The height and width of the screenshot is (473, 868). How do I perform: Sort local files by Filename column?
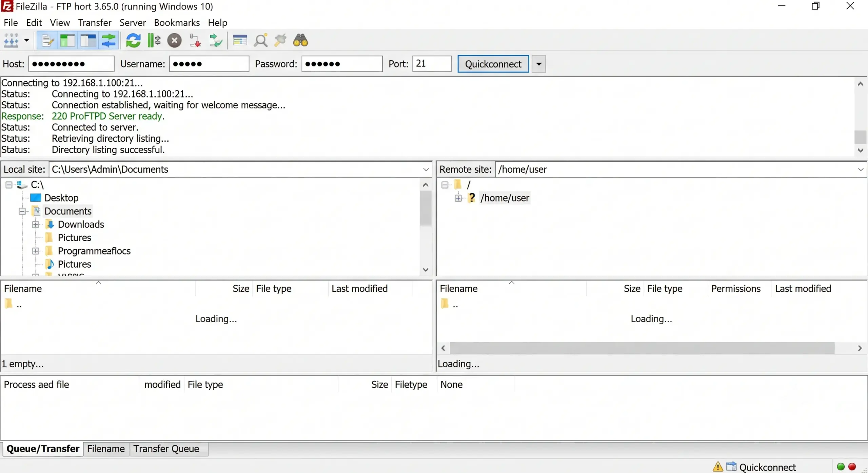(98, 289)
